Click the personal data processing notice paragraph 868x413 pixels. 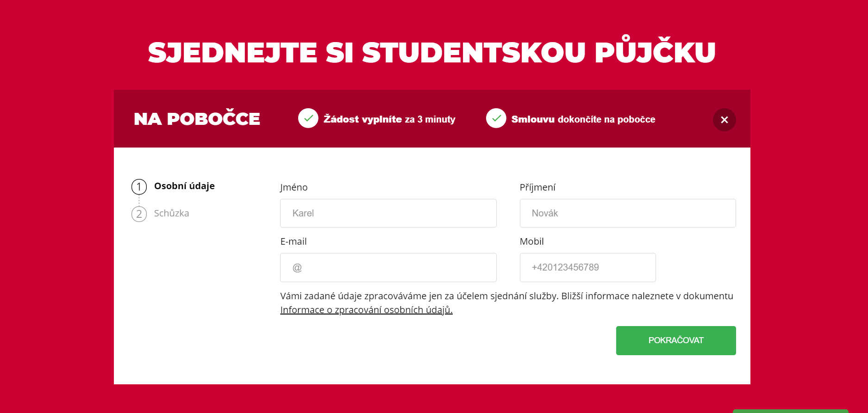pyautogui.click(x=506, y=296)
